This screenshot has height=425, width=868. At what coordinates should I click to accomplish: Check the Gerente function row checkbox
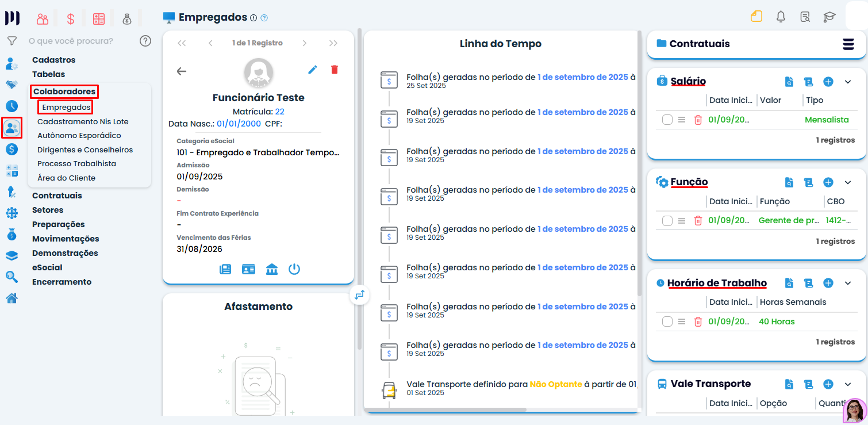coord(667,220)
